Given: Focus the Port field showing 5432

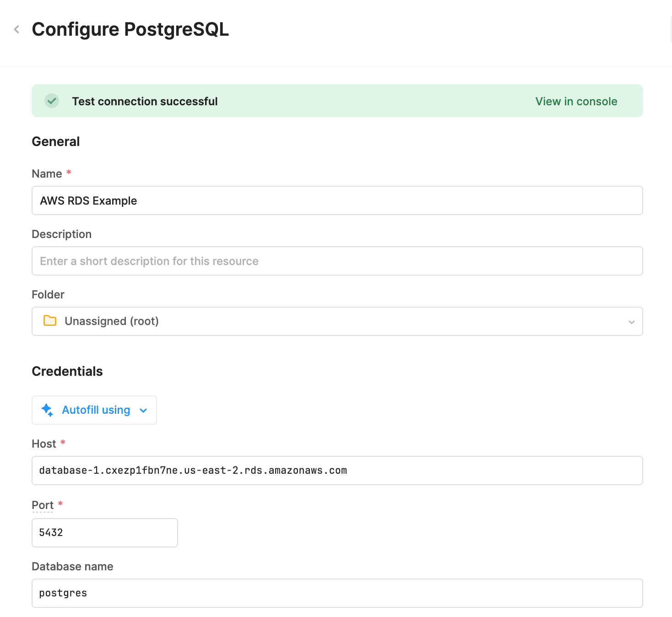Looking at the screenshot, I should [104, 533].
